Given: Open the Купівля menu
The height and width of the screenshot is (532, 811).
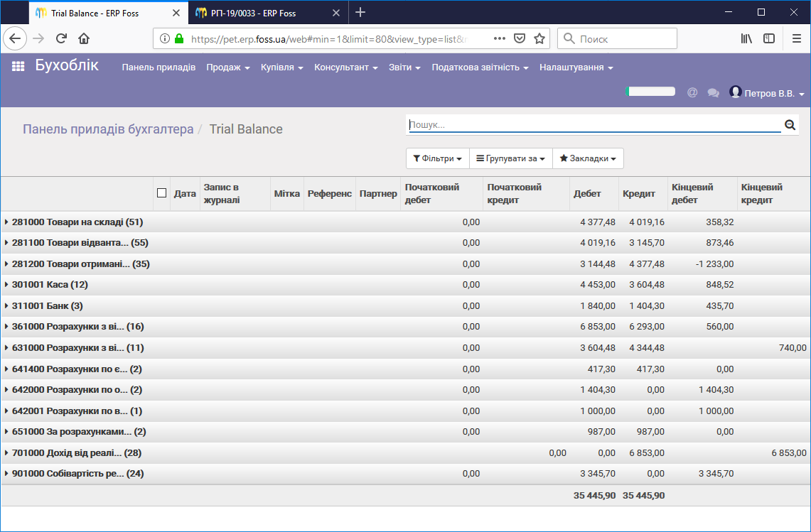Looking at the screenshot, I should click(282, 67).
